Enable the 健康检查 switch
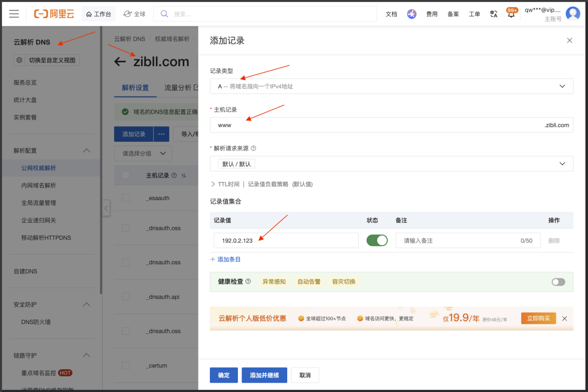The width and height of the screenshot is (588, 392). click(558, 282)
